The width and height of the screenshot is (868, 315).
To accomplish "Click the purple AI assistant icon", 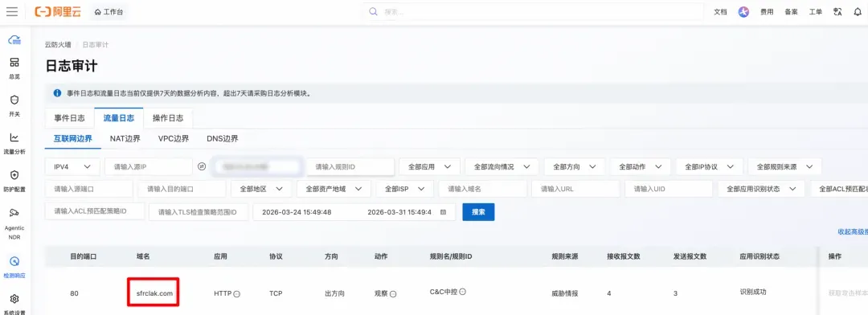I will 743,11.
